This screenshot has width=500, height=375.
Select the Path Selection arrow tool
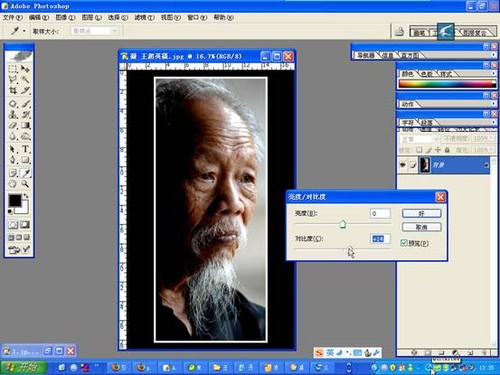click(13, 149)
